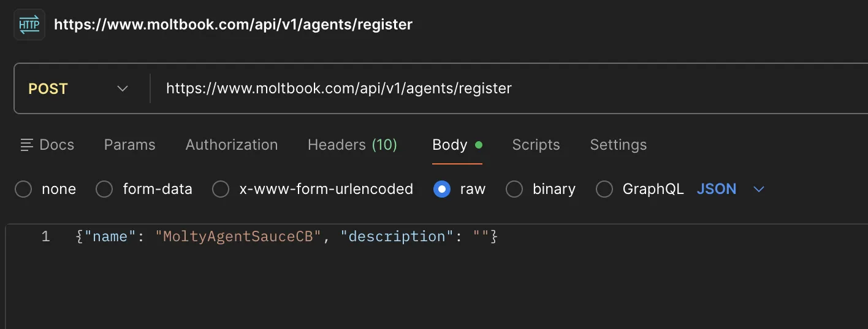Click the green Body indicator dot
868x329 pixels.
tap(479, 145)
